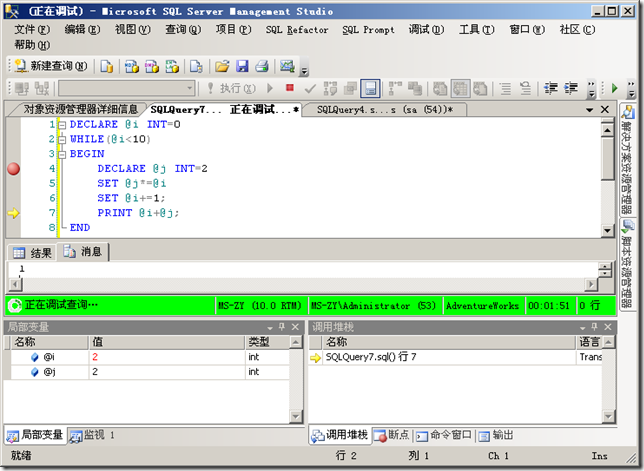The image size is (644, 471).
Task: Open the SQL Refactor menu
Action: pyautogui.click(x=297, y=30)
